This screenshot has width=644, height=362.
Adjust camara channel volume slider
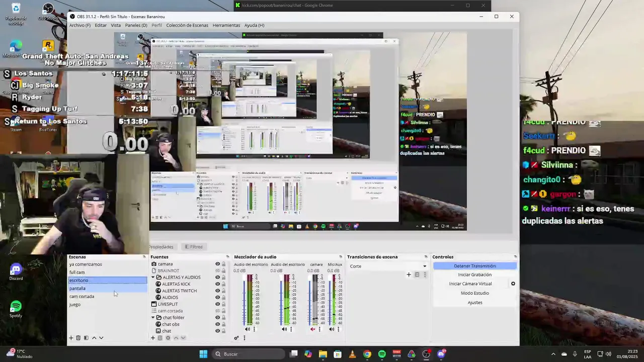tap(309, 300)
